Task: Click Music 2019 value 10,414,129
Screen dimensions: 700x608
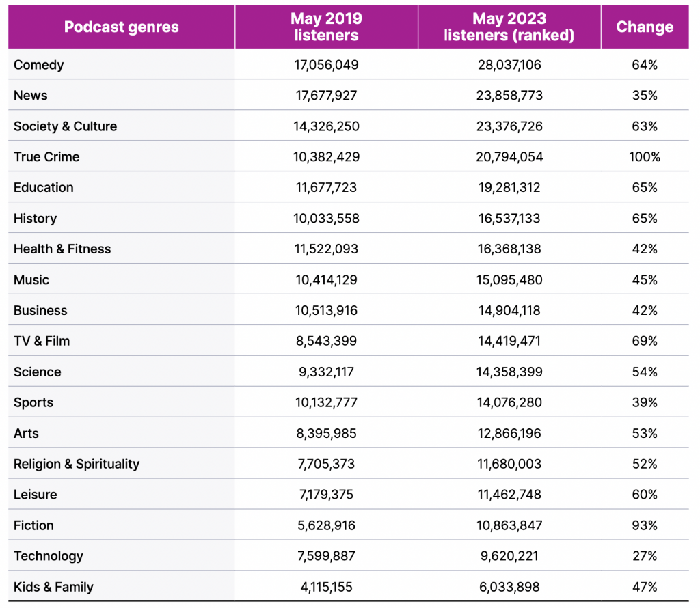Action: coord(326,279)
